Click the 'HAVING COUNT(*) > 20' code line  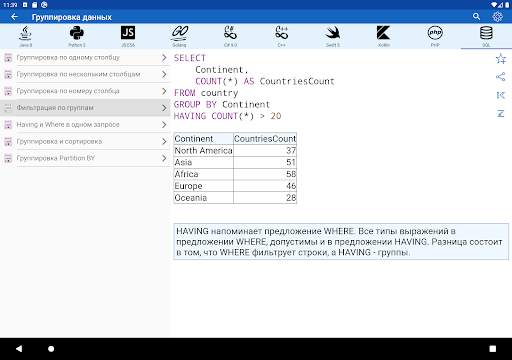click(227, 116)
